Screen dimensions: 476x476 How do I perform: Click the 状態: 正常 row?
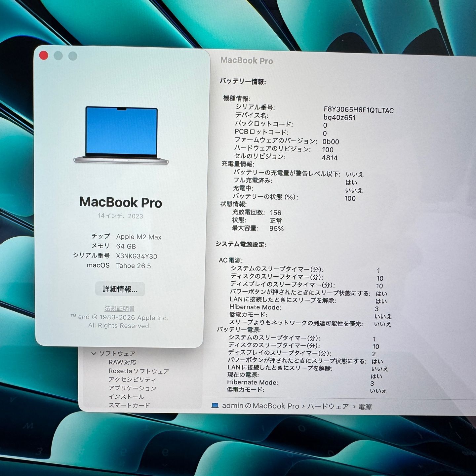click(257, 220)
